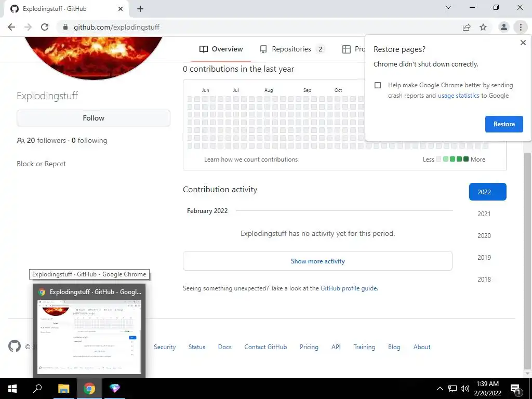View the 20 followers list
Viewport: 532px width, 399px height.
pyautogui.click(x=46, y=140)
